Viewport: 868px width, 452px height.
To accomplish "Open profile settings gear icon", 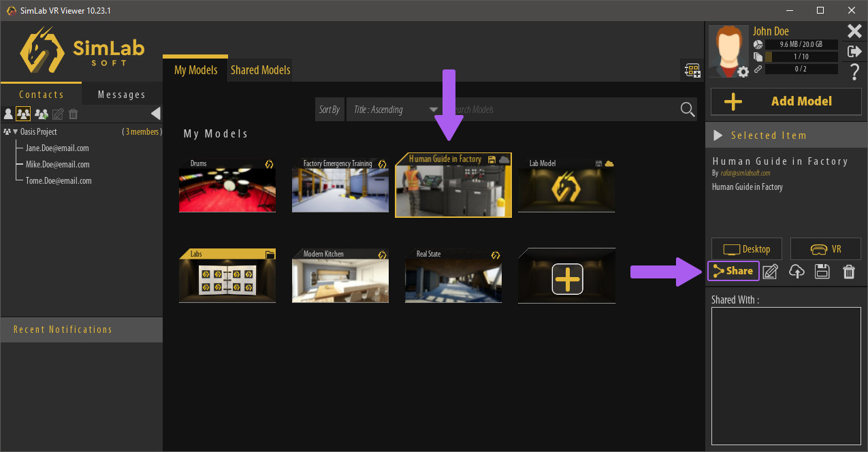I will pyautogui.click(x=743, y=71).
